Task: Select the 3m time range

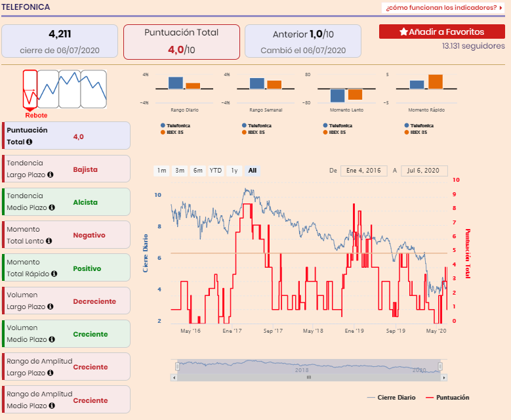Action: (180, 171)
